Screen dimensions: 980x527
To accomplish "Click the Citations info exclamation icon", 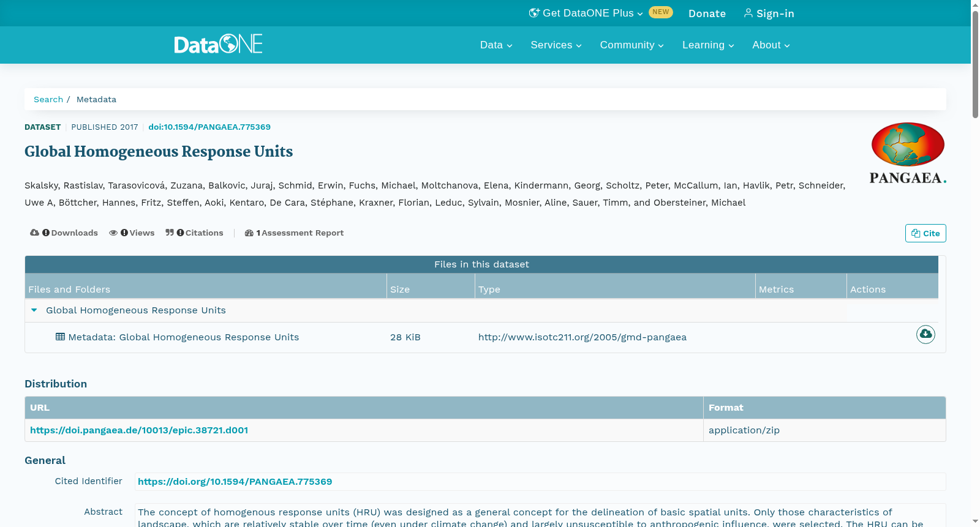I will [x=180, y=233].
